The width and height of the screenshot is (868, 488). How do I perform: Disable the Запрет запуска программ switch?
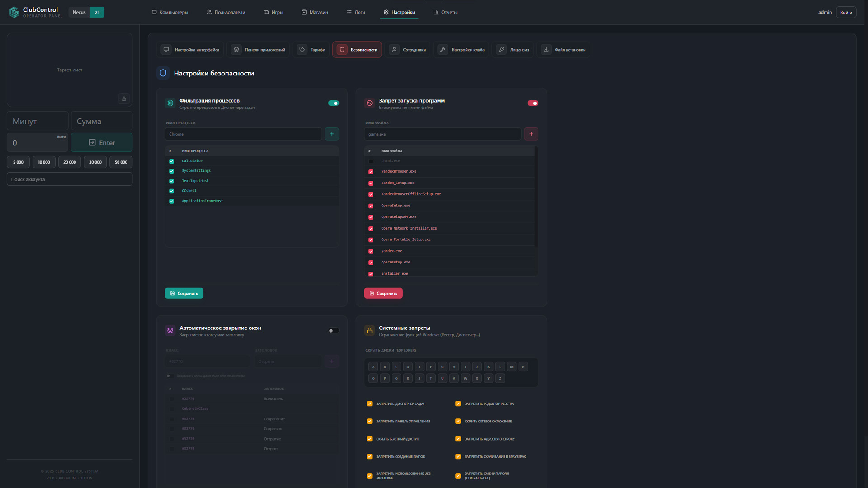click(x=533, y=103)
